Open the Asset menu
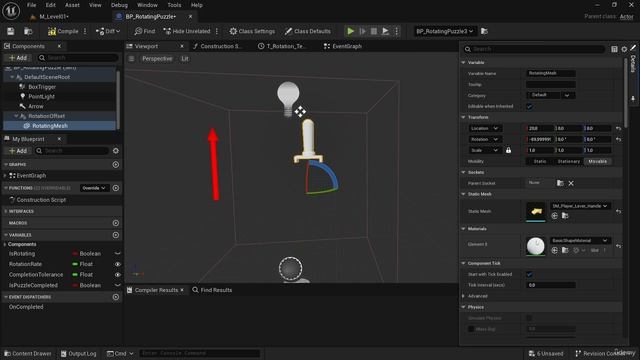 click(72, 5)
